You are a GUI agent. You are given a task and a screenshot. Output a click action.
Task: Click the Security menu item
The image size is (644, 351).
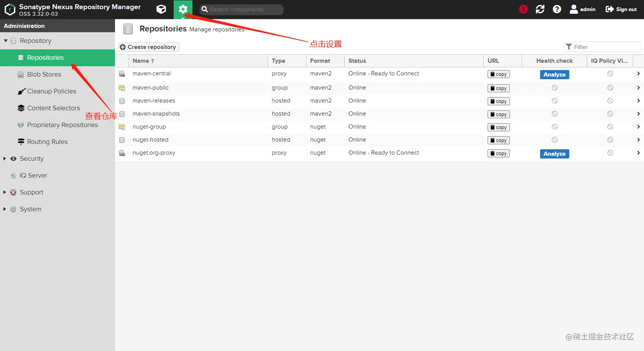click(x=32, y=159)
